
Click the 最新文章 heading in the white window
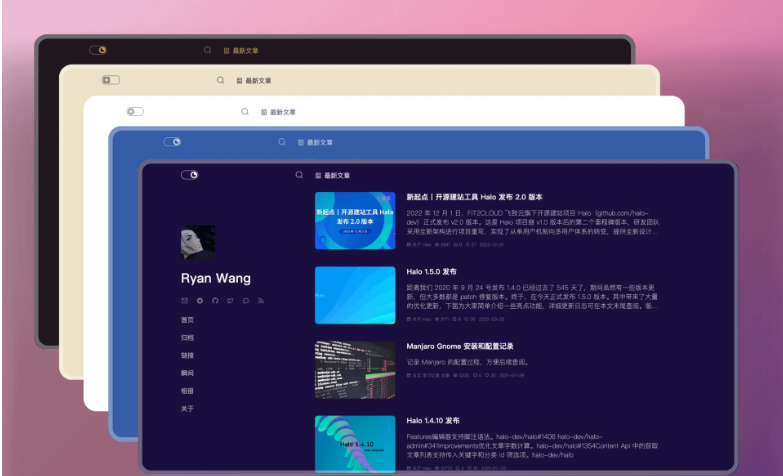point(278,112)
